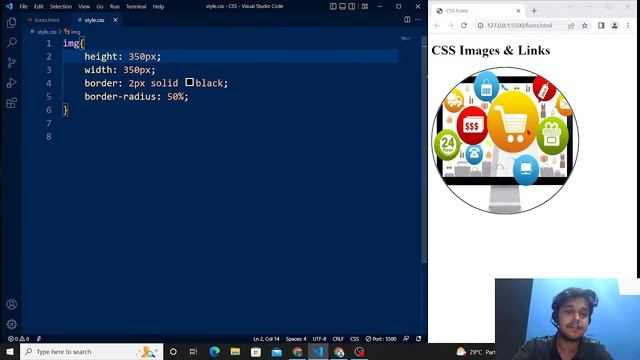Toggle the primary side bar layout
This screenshot has height=360, width=640.
point(333,7)
